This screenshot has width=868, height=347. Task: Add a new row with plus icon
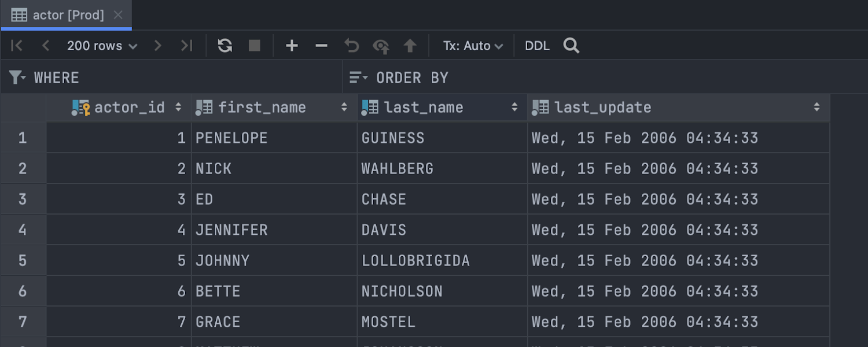pyautogui.click(x=292, y=46)
